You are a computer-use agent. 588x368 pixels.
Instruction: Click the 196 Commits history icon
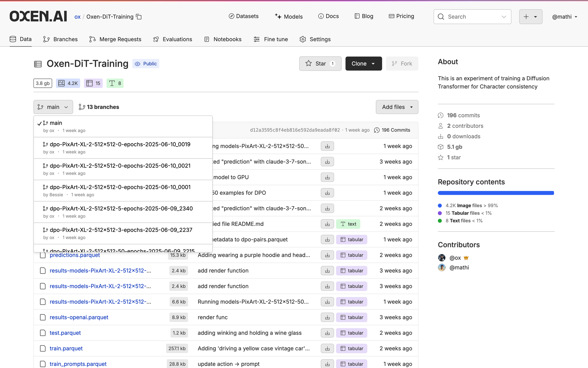pos(377,130)
